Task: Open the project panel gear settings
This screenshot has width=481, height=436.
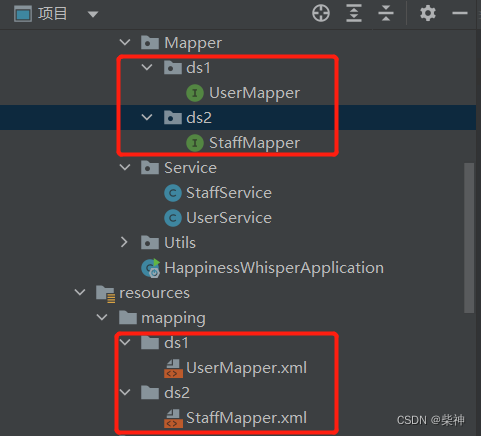Action: [x=428, y=13]
